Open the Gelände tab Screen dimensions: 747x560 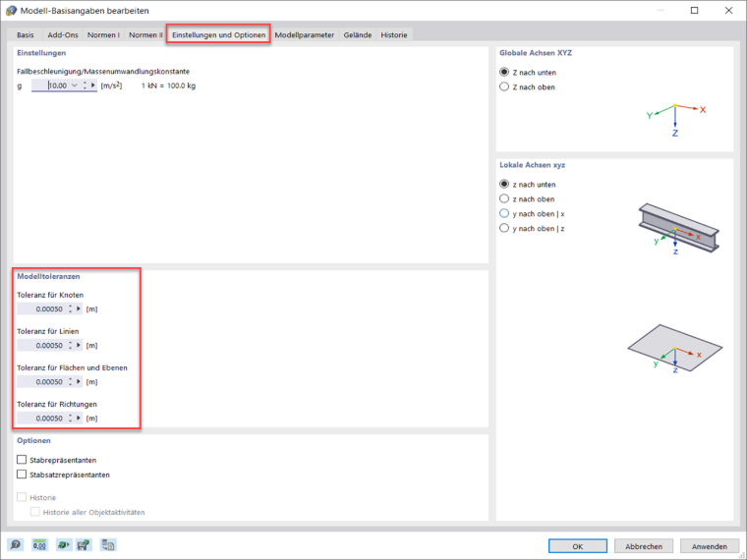coord(358,34)
